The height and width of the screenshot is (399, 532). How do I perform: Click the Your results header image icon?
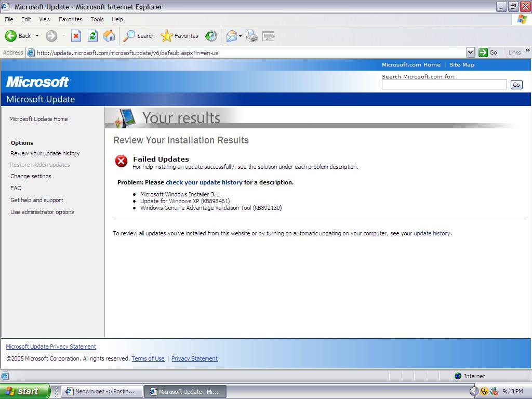(125, 118)
